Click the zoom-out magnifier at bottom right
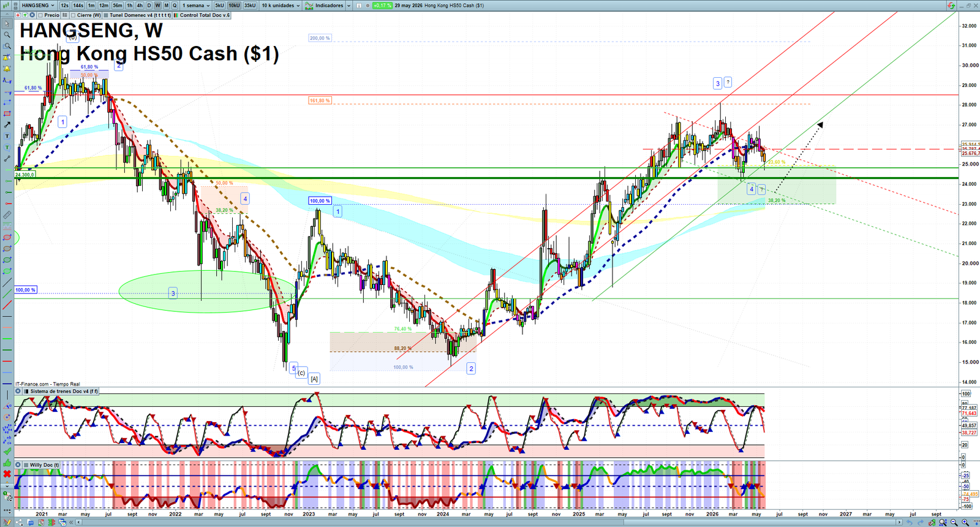980x527 pixels. coord(954,522)
